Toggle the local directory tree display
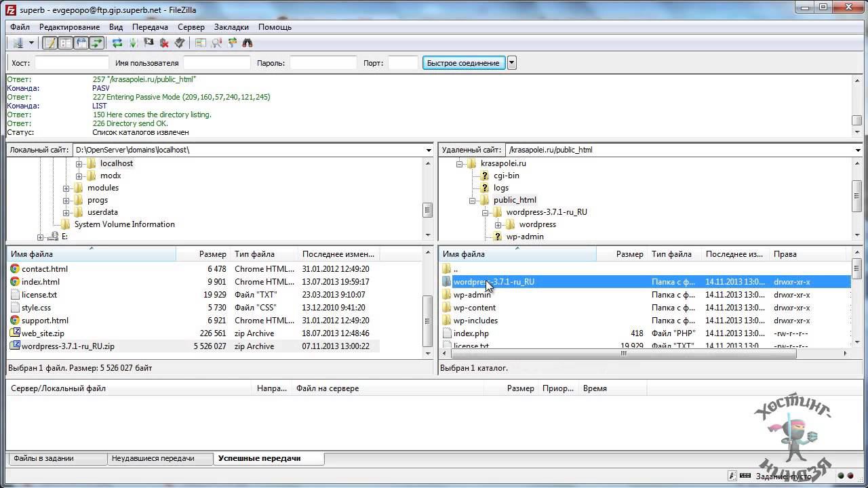This screenshot has height=488, width=868. point(65,43)
